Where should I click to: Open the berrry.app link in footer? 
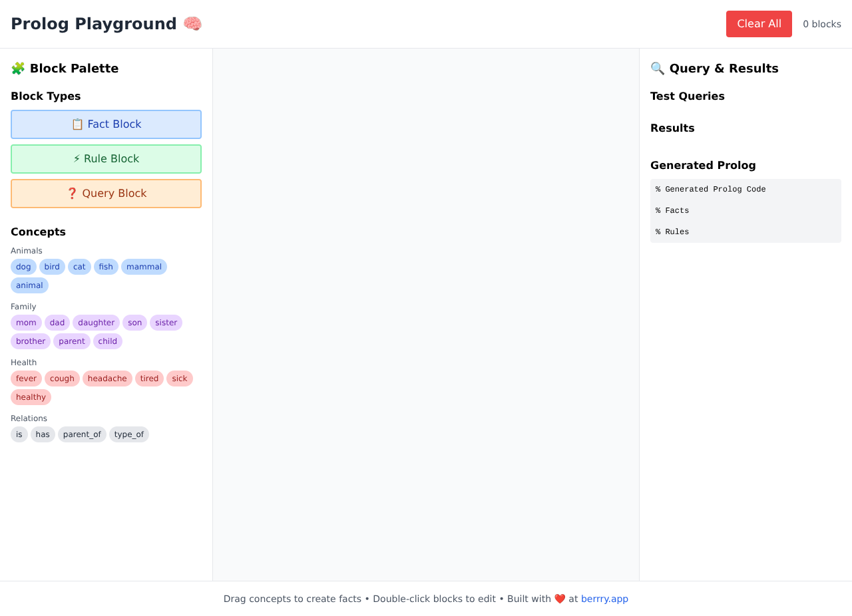(604, 599)
